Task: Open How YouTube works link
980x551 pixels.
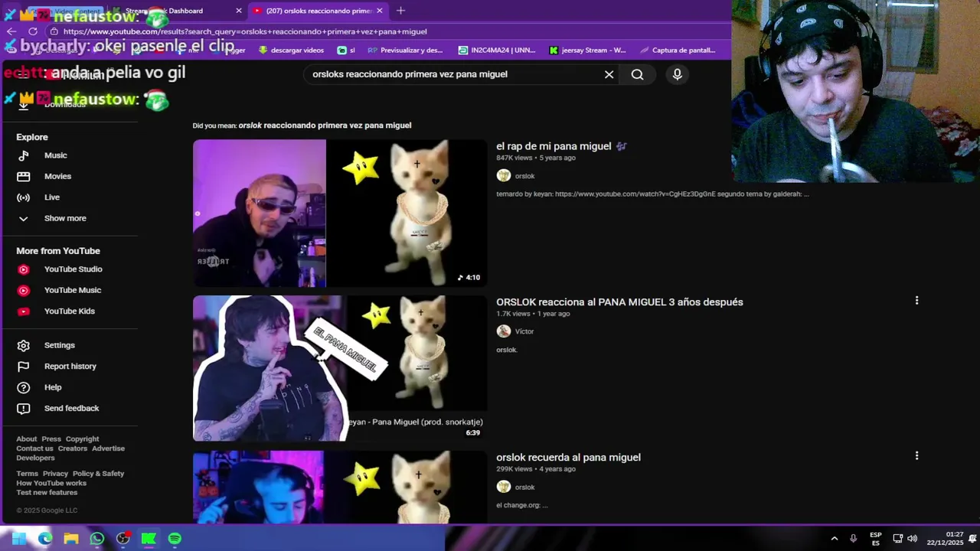Action: tap(51, 483)
